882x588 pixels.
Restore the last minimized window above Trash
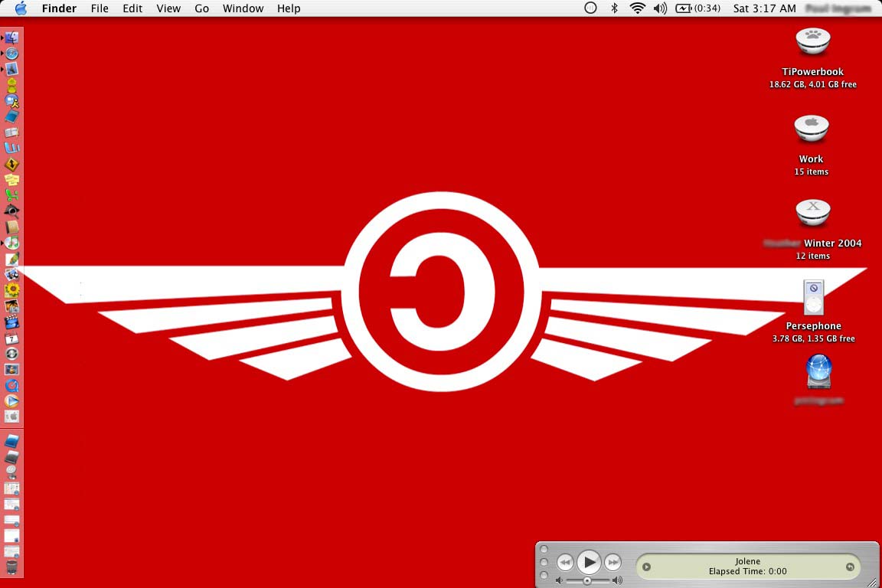click(11, 551)
